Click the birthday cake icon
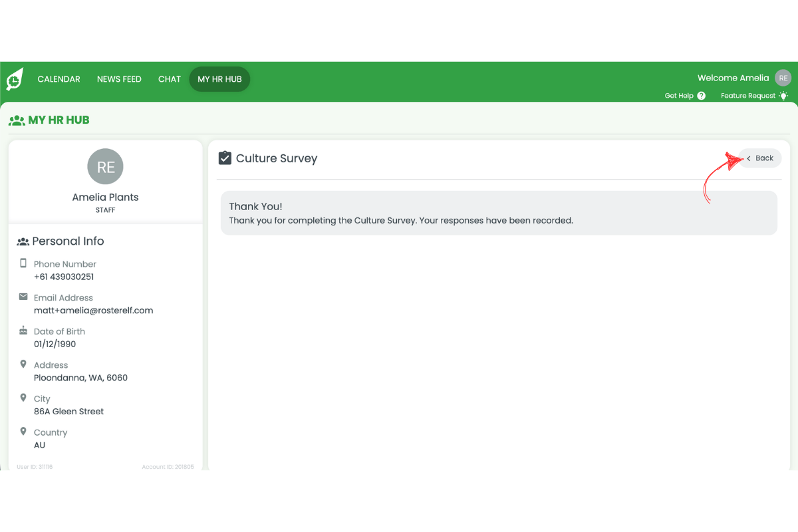798x532 pixels. [x=23, y=331]
